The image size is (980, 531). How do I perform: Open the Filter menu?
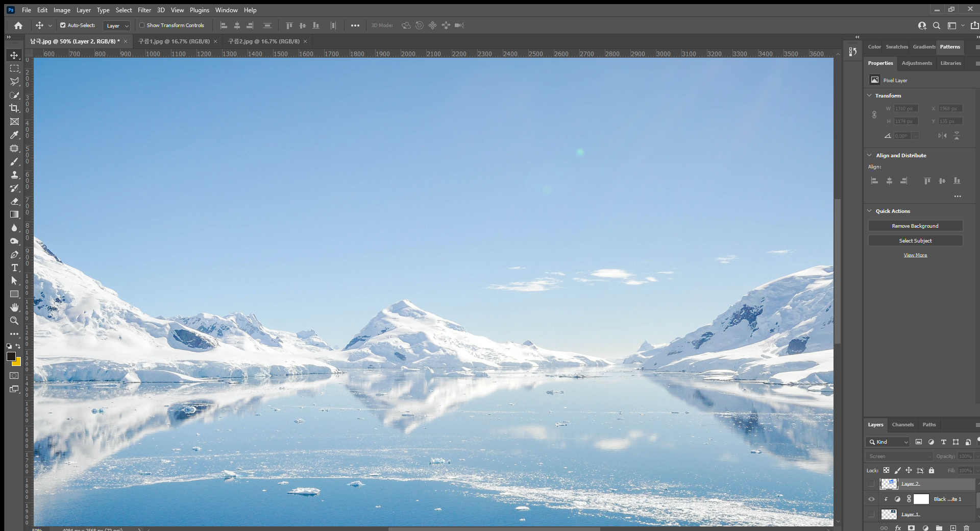point(144,10)
